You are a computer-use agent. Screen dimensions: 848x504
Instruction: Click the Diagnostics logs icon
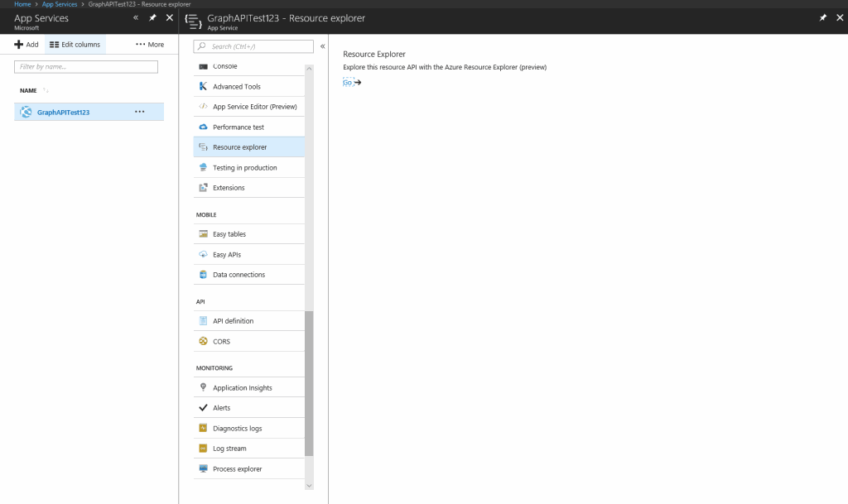tap(204, 429)
